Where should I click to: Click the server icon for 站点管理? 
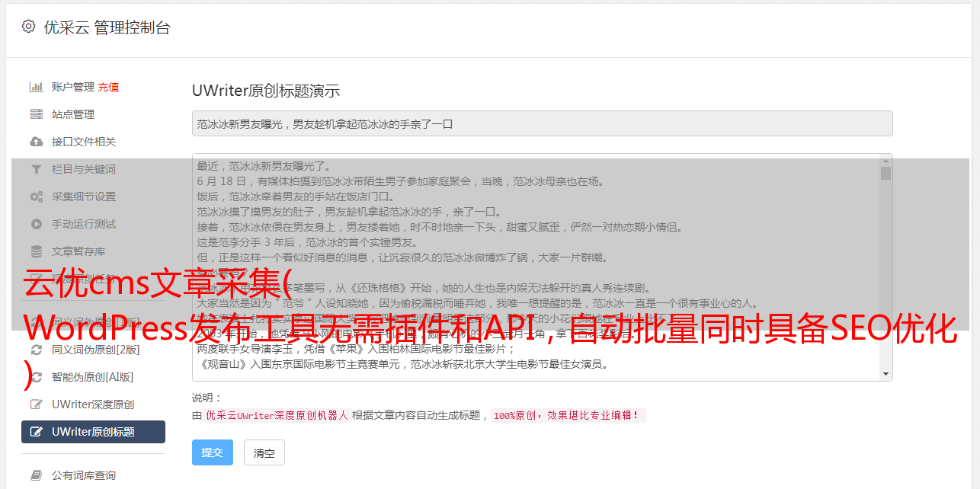click(x=36, y=114)
